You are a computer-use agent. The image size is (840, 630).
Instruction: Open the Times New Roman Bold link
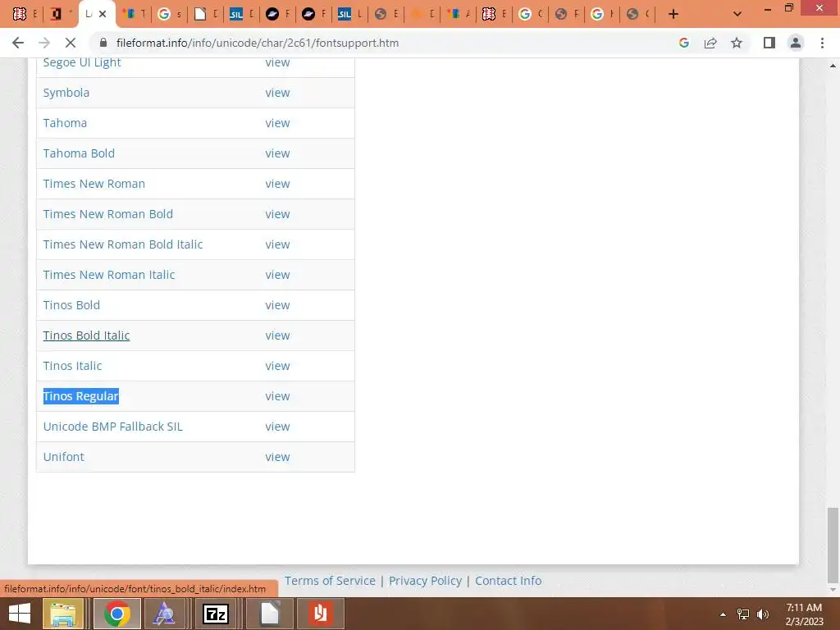(x=108, y=214)
